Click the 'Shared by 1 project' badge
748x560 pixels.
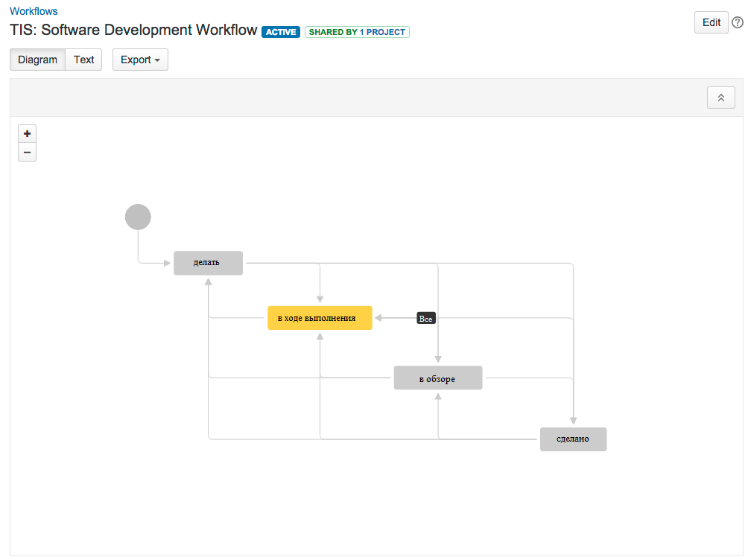pyautogui.click(x=357, y=32)
